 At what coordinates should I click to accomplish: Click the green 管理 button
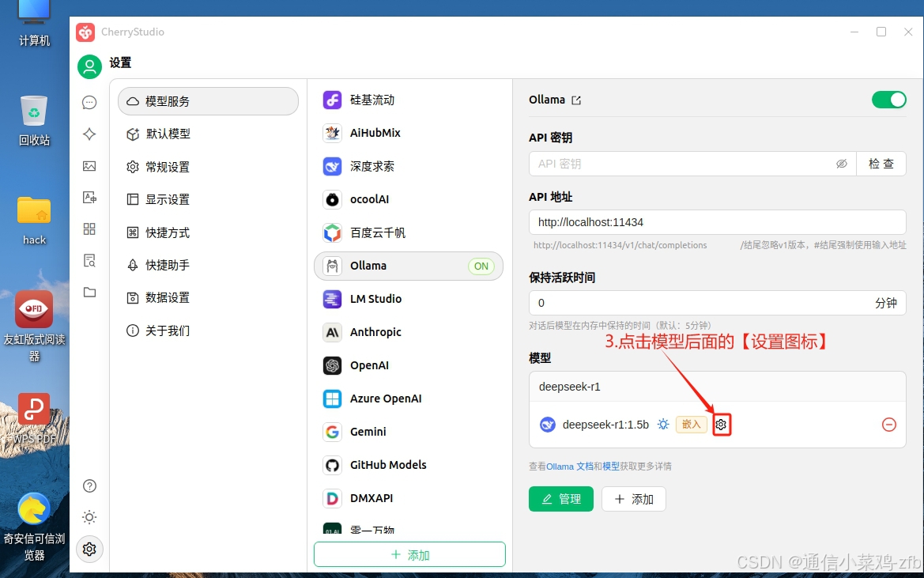(x=561, y=499)
